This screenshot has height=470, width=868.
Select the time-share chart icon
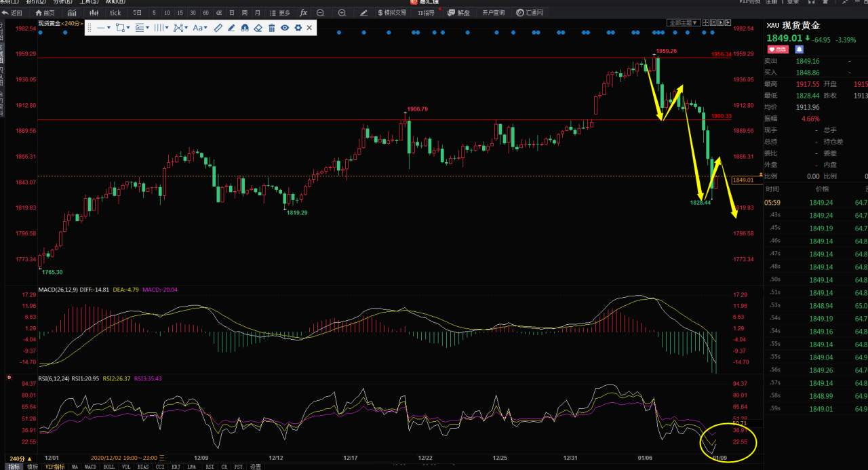tap(72, 13)
